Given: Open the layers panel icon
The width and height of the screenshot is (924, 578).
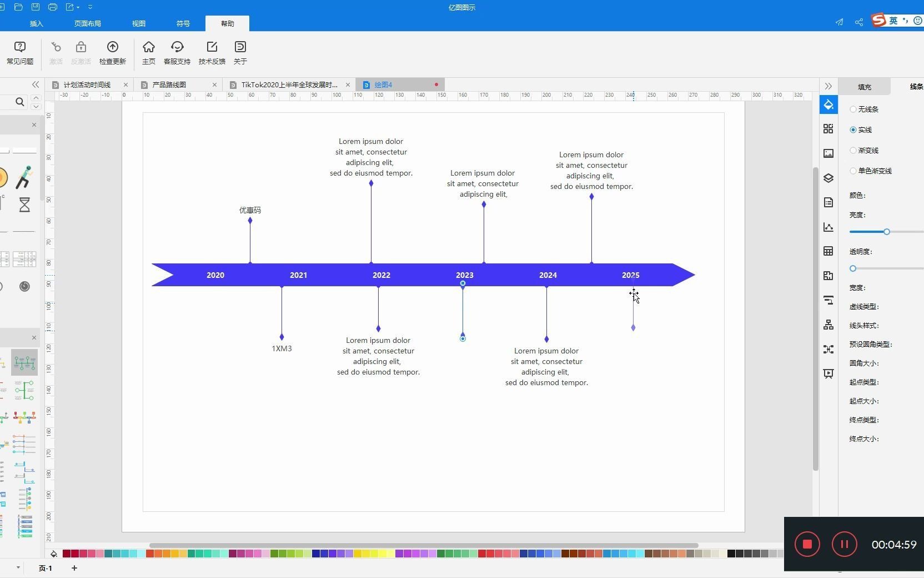Looking at the screenshot, I should coord(828,178).
